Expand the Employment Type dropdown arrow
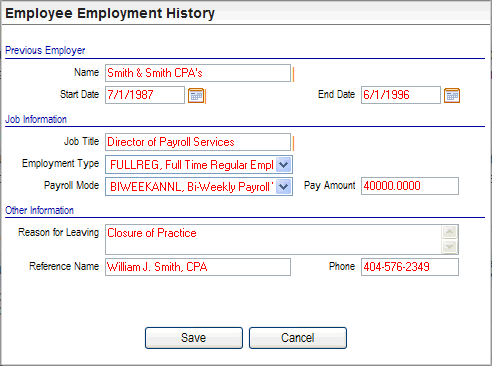Image resolution: width=492 pixels, height=366 pixels. point(284,165)
